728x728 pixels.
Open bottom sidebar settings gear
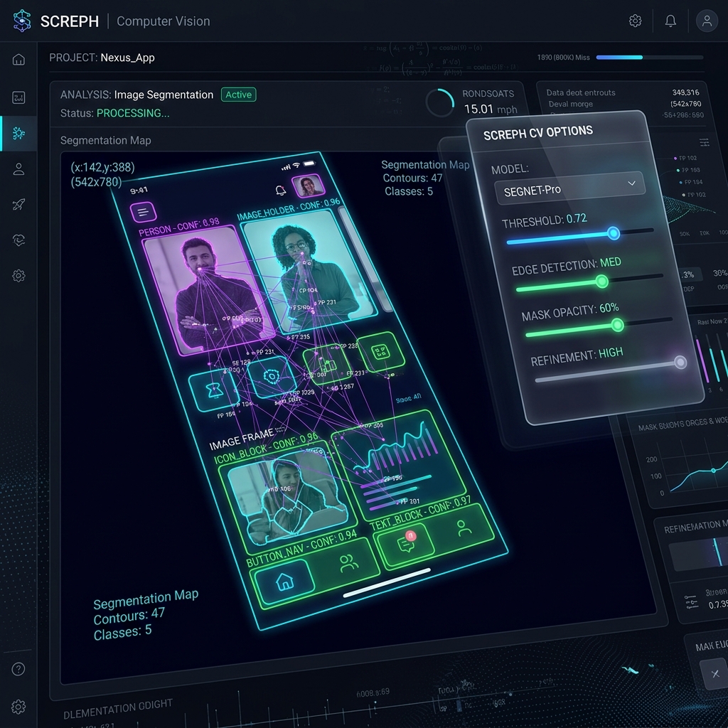[x=18, y=707]
